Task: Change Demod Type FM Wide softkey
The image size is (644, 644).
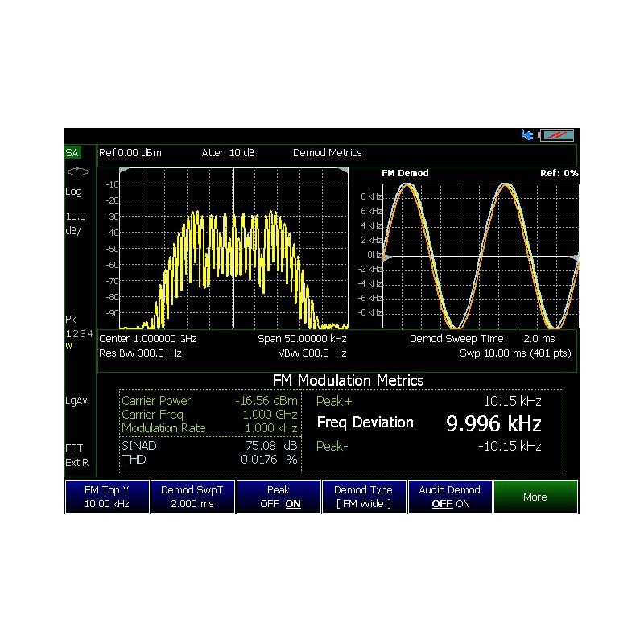Action: point(364,497)
